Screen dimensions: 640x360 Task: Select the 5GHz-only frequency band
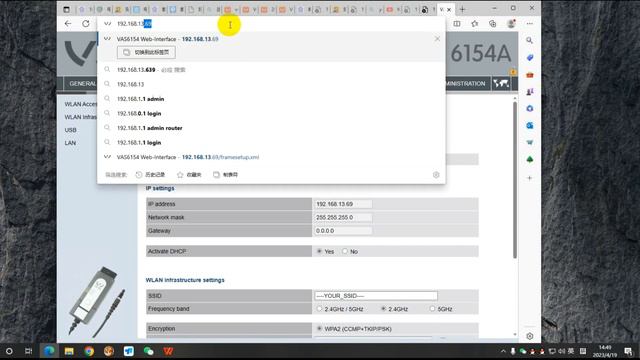coord(432,309)
